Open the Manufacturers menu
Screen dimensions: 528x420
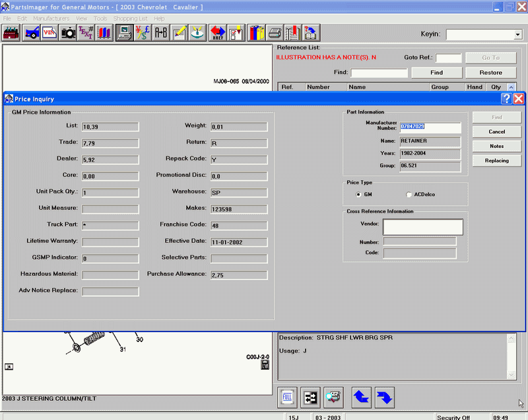point(51,18)
